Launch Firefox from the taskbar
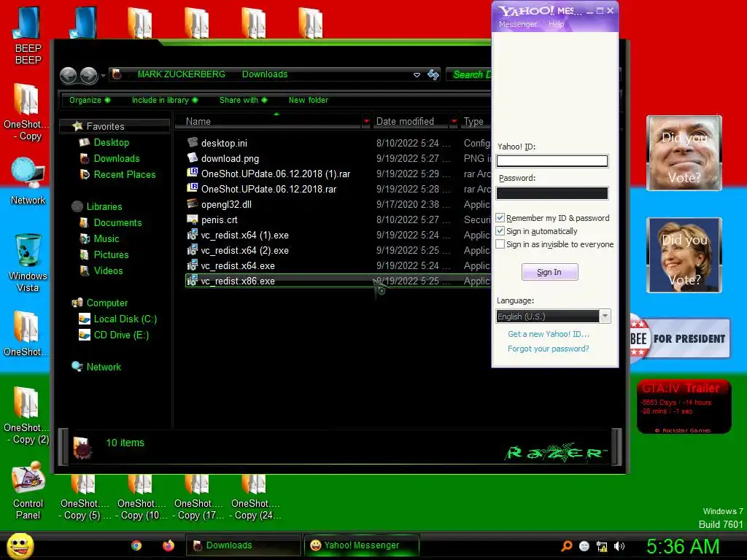Viewport: 747px width, 560px height. point(169,545)
